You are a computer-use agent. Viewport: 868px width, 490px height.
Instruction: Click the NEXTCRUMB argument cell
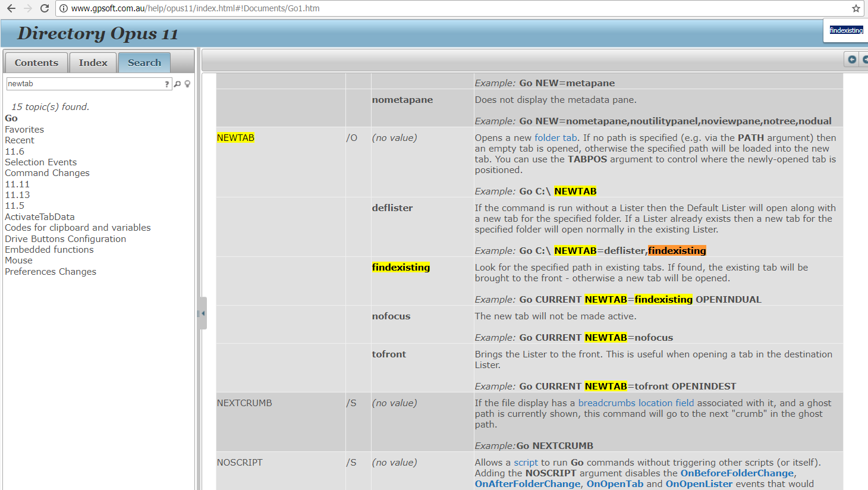click(244, 403)
